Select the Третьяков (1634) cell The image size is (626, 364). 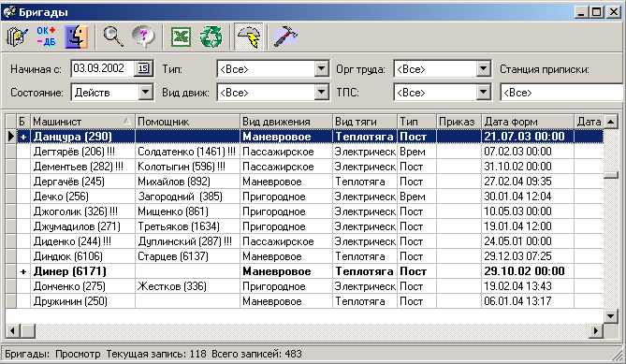188,226
